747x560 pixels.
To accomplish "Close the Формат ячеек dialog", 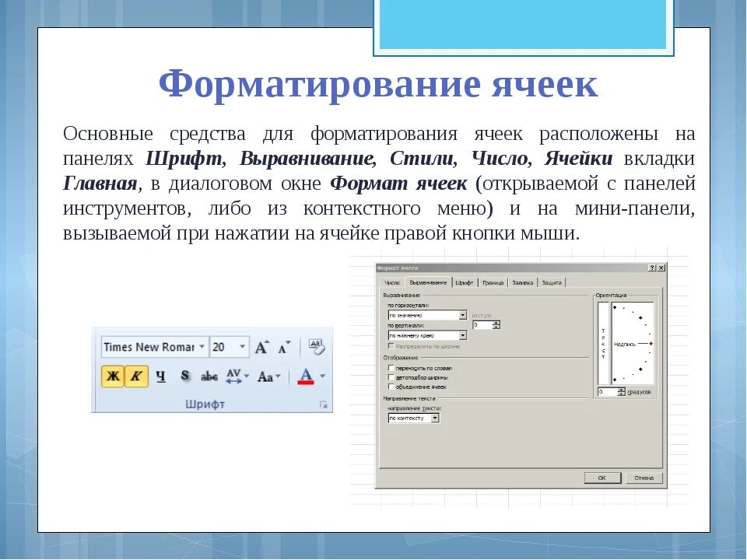I will click(x=661, y=268).
